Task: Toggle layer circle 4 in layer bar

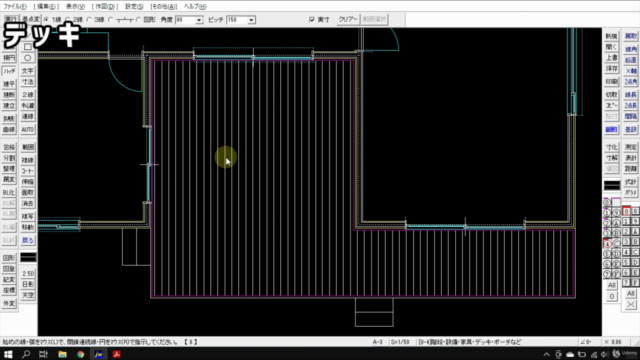Action: click(x=607, y=244)
